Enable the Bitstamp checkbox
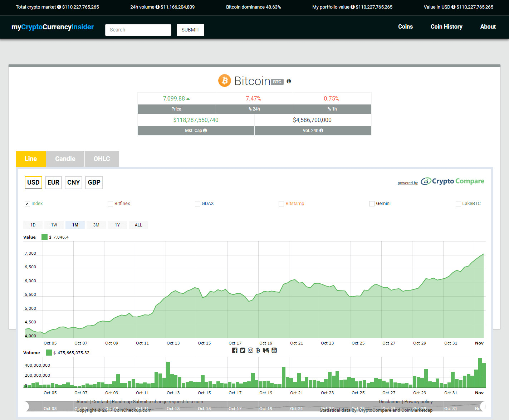This screenshot has height=420, width=509. [281, 204]
